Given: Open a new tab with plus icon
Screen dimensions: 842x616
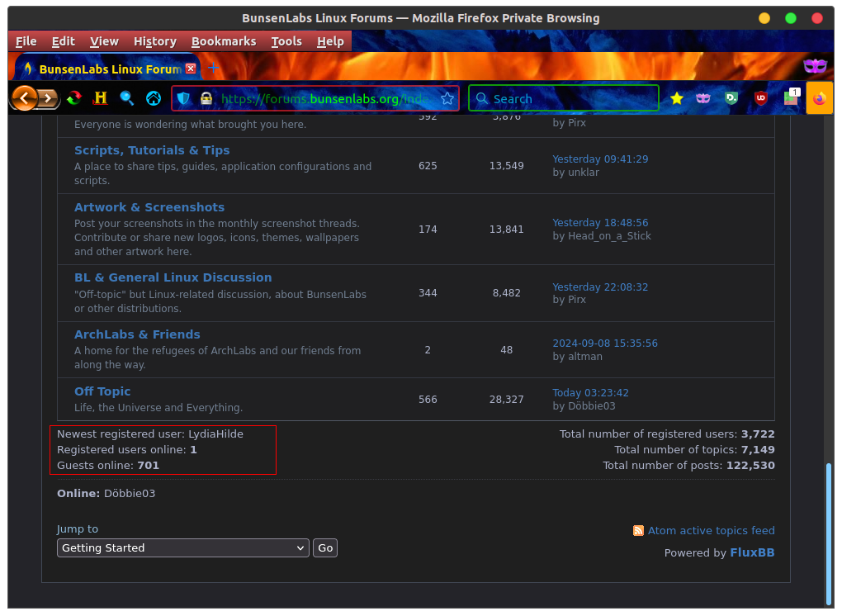Looking at the screenshot, I should click(213, 68).
